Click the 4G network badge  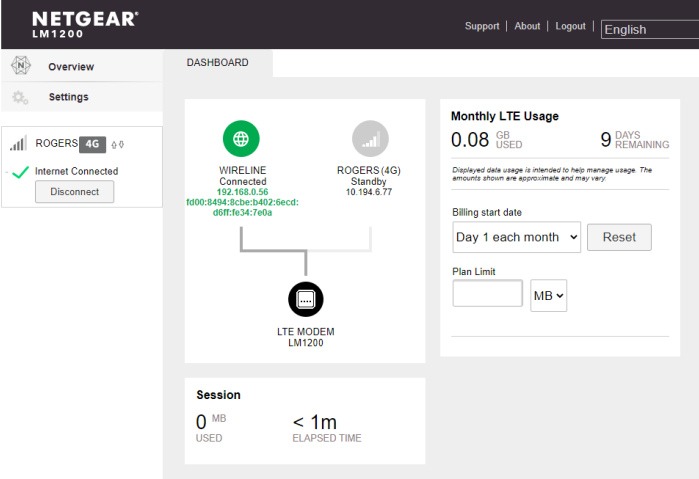92,144
